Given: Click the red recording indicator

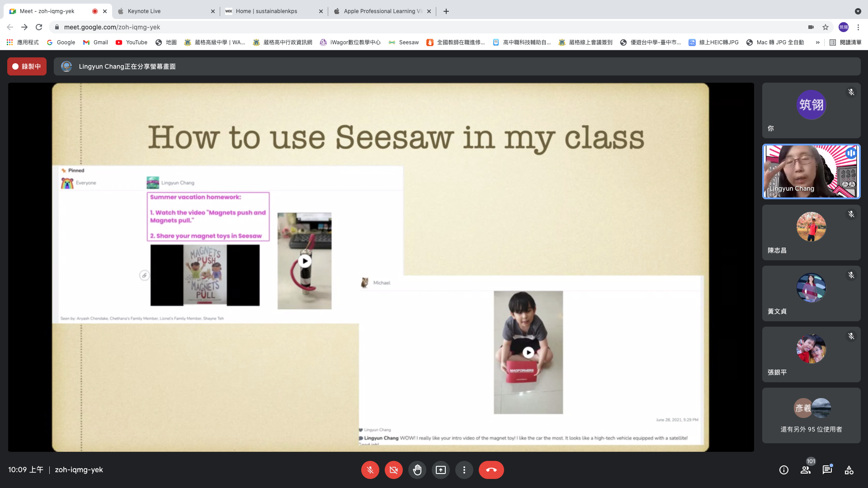Looking at the screenshot, I should (27, 66).
